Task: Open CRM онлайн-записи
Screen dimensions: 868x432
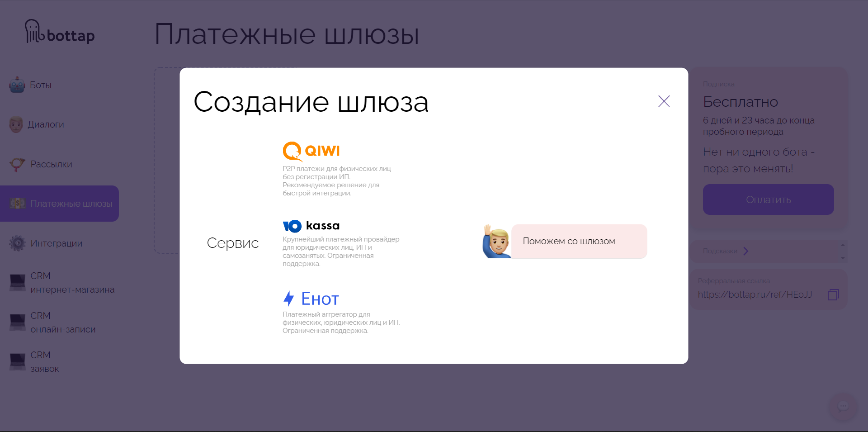Action: point(63,323)
